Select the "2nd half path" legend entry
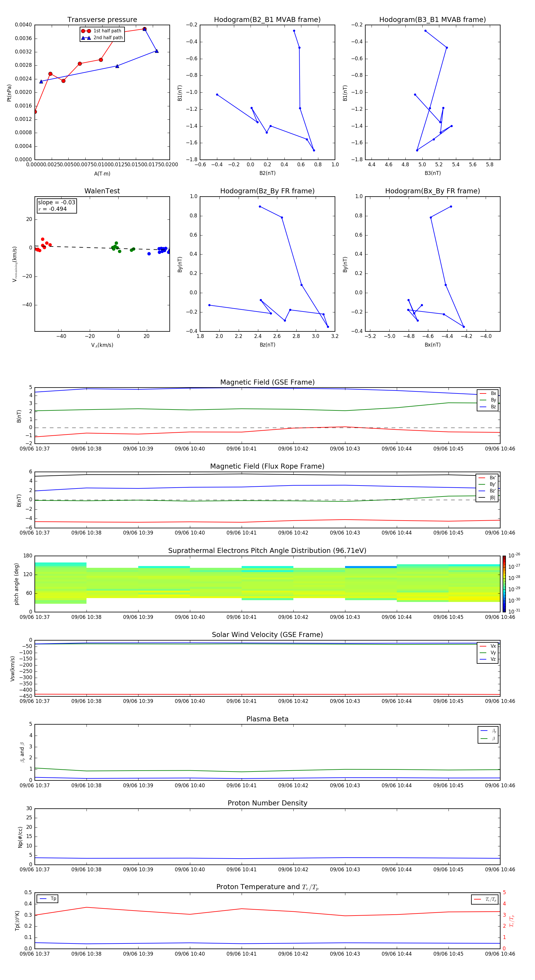Screen dimensions: 535x980 [x=103, y=38]
